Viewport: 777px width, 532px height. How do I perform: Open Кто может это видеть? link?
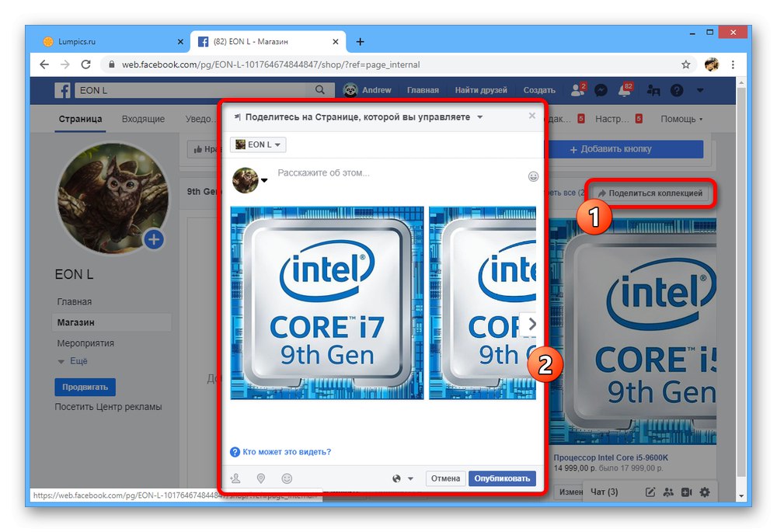[x=287, y=452]
